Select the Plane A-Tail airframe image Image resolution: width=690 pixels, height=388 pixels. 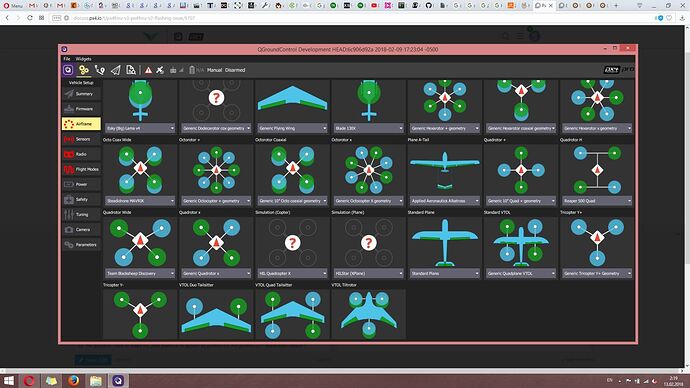(444, 170)
